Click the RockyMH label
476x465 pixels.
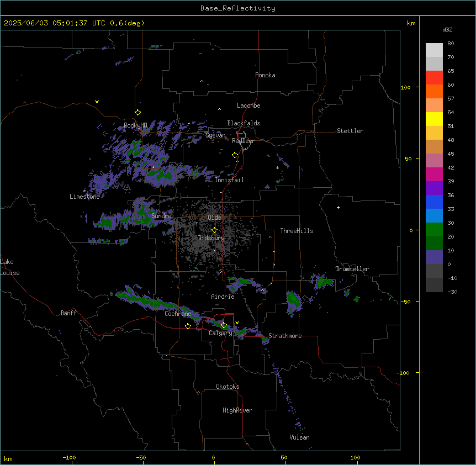click(135, 125)
